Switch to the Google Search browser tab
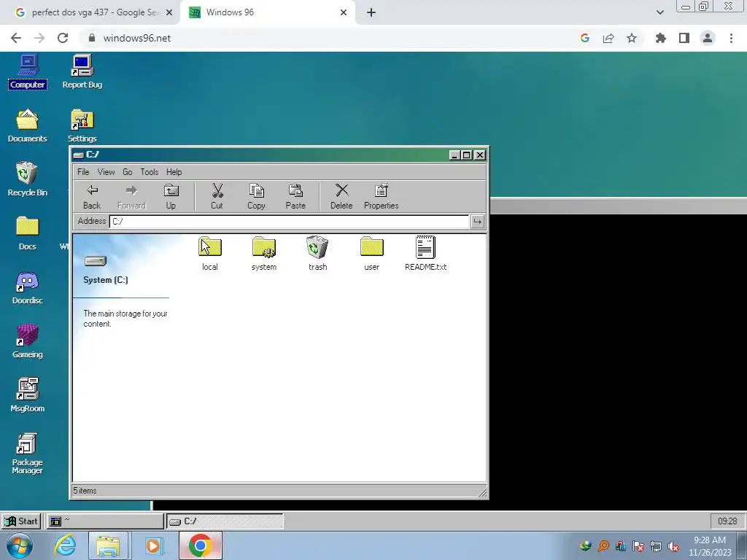Image resolution: width=747 pixels, height=560 pixels. [88, 12]
